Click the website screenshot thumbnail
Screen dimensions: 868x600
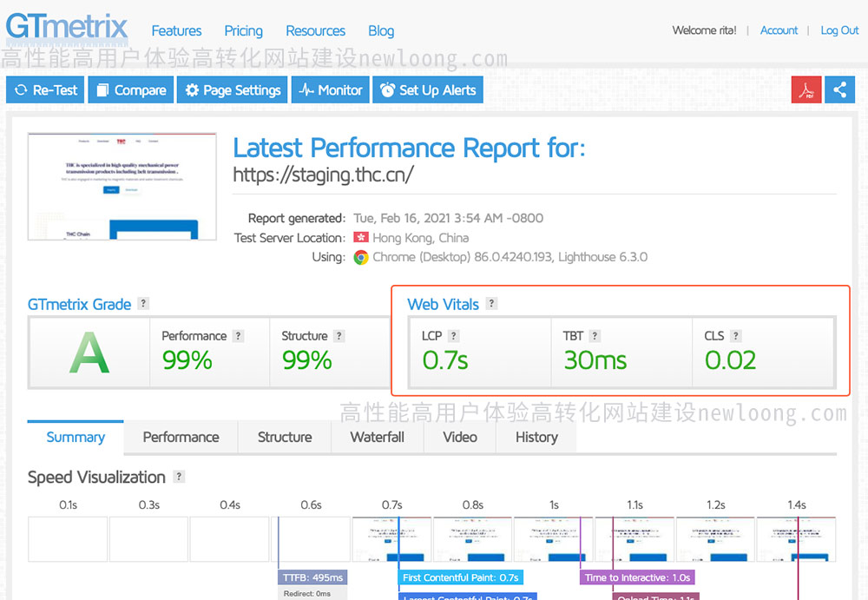click(x=122, y=186)
